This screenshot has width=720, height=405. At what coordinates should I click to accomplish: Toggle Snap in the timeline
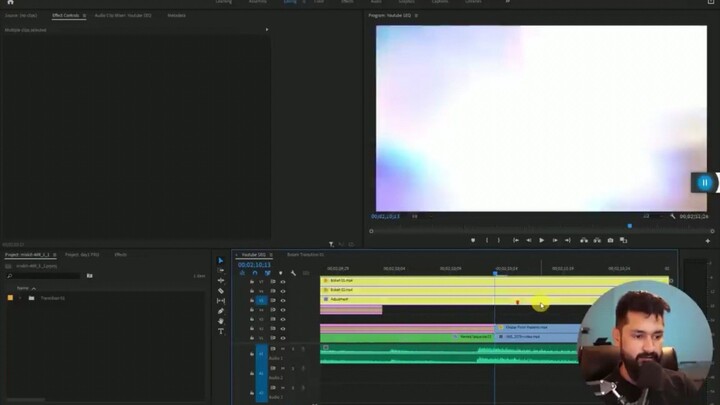[255, 273]
